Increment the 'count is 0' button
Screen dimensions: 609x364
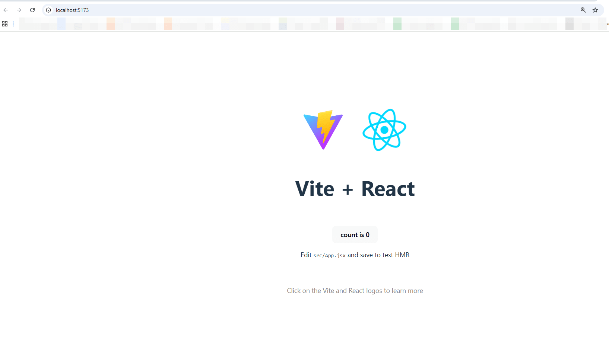pyautogui.click(x=355, y=234)
